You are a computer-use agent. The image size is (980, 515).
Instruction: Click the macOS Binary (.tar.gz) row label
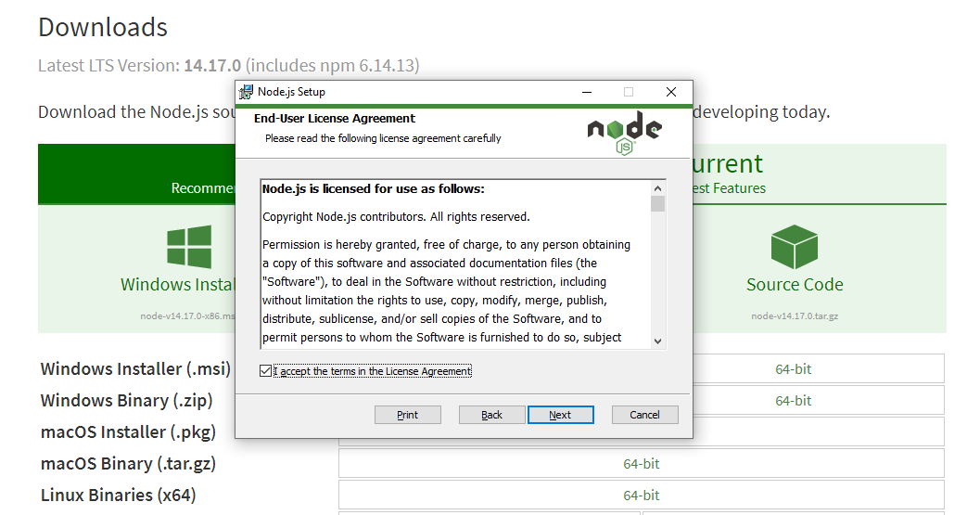click(128, 464)
